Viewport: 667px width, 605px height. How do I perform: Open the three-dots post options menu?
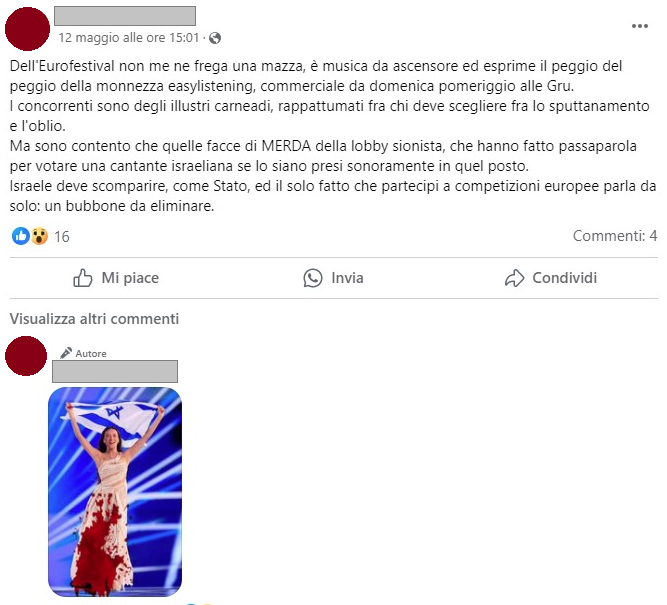tap(639, 26)
